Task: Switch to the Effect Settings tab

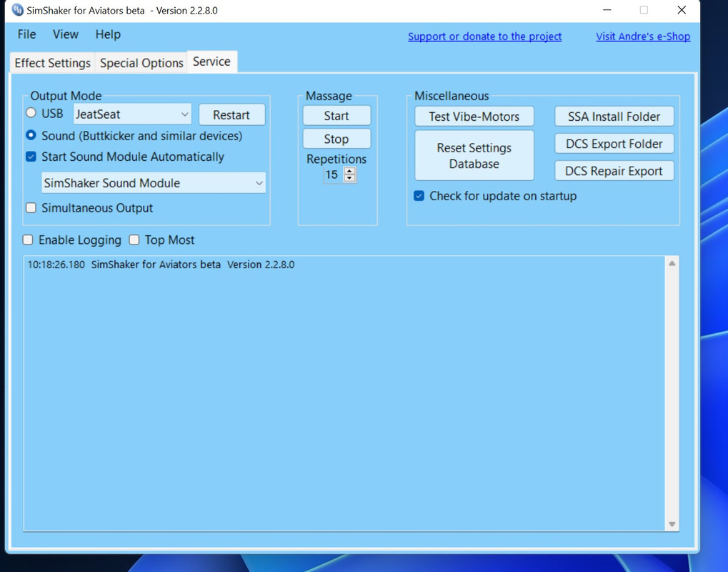Action: tap(52, 63)
